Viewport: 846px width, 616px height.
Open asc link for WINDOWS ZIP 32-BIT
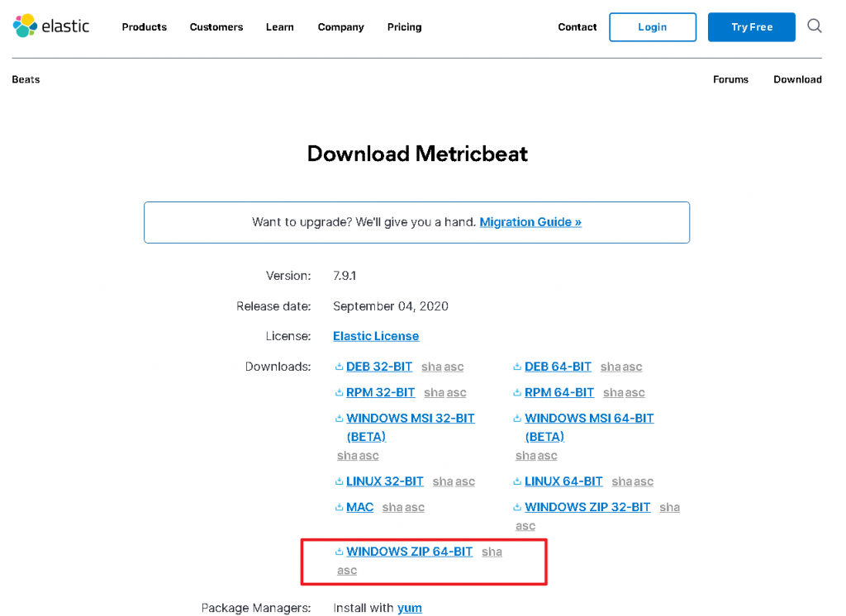point(525,526)
